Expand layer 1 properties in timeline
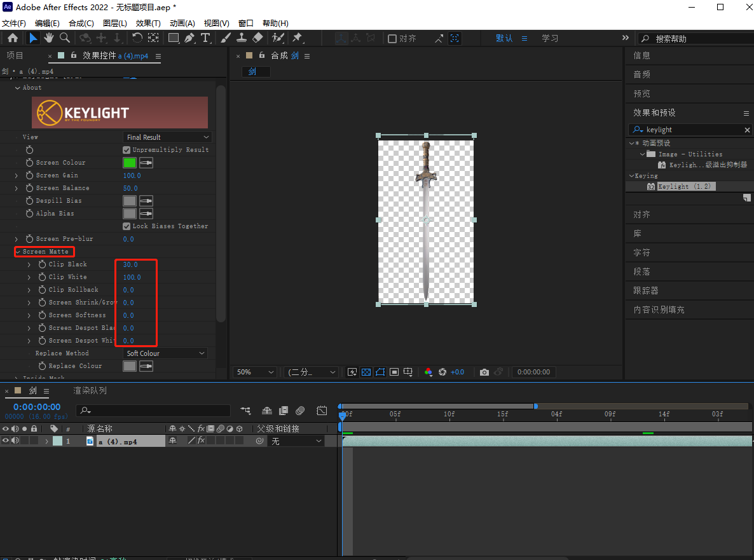This screenshot has width=754, height=560. click(46, 441)
